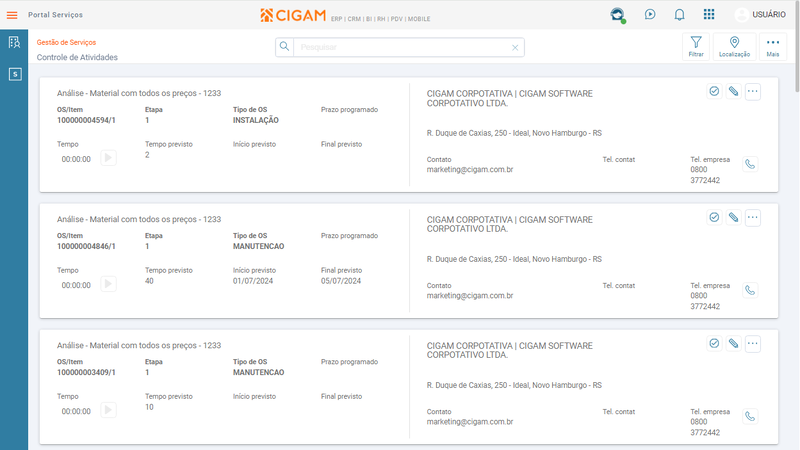Mark OS 100000003409/1 as complete check icon
The width and height of the screenshot is (800, 450).
714,343
